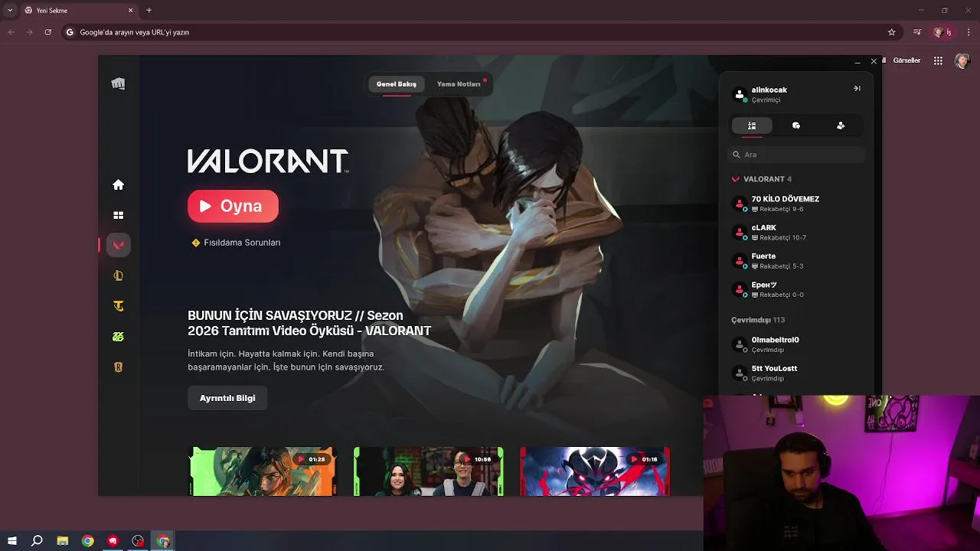Open the chat messages tab icon
The image size is (980, 551).
pyautogui.click(x=796, y=126)
